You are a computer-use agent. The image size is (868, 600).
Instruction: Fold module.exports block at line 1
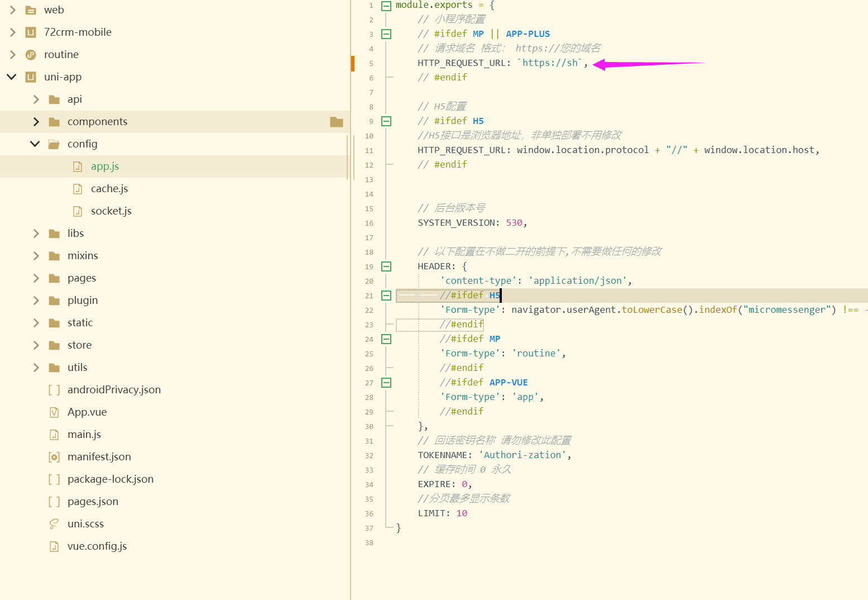pyautogui.click(x=386, y=6)
